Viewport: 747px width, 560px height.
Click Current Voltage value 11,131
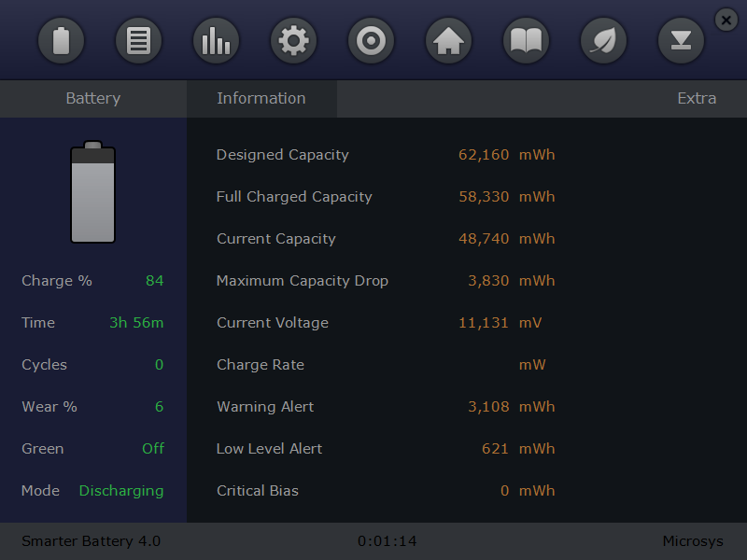pos(483,322)
